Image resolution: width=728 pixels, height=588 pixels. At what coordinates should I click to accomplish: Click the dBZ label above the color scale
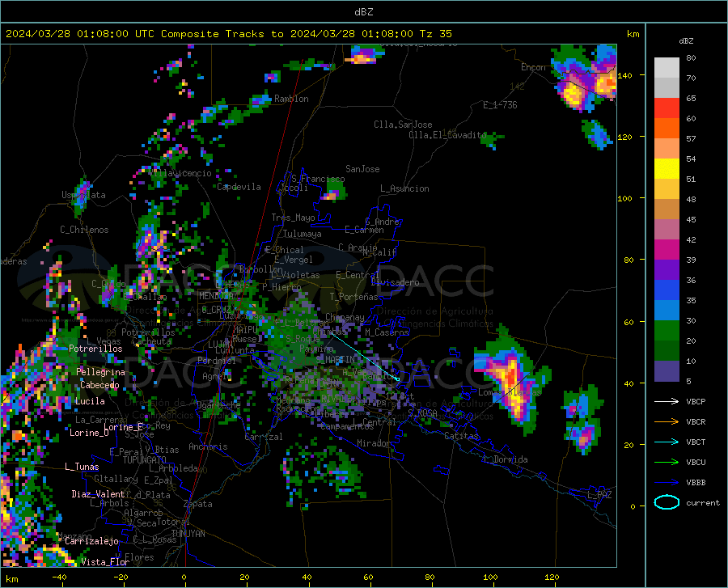[686, 40]
